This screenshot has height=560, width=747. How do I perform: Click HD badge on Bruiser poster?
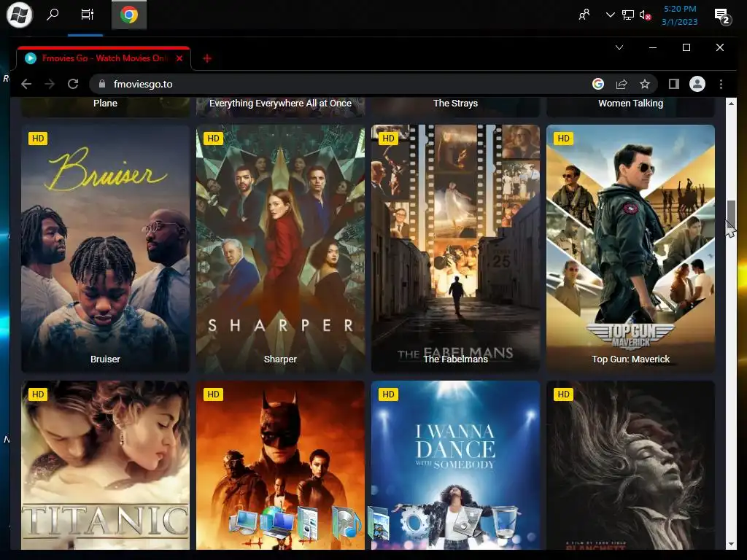pyautogui.click(x=38, y=138)
